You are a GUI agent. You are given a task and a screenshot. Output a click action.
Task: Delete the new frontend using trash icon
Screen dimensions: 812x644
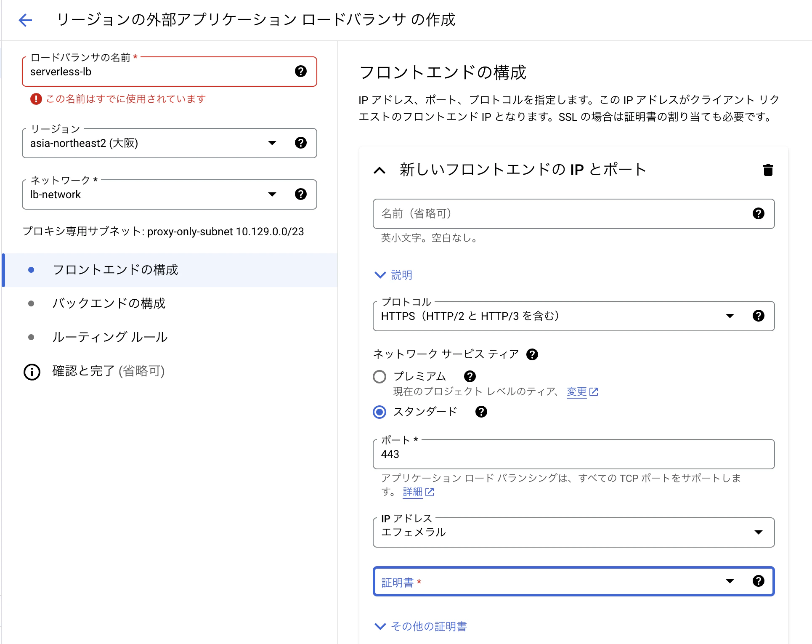[768, 170]
